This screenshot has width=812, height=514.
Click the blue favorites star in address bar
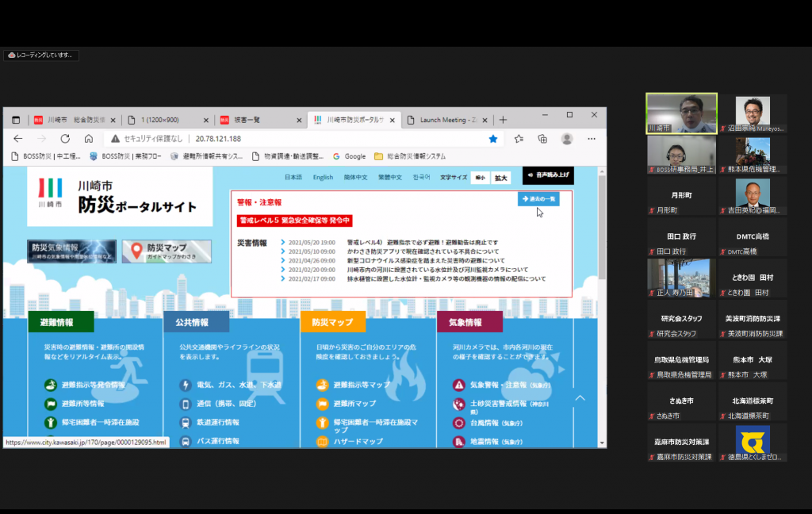click(x=493, y=139)
